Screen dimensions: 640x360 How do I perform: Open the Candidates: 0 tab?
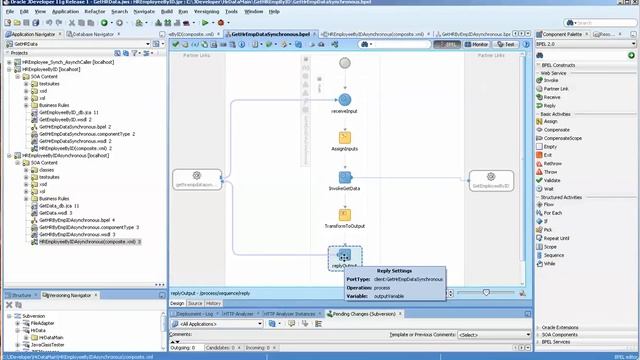point(220,348)
